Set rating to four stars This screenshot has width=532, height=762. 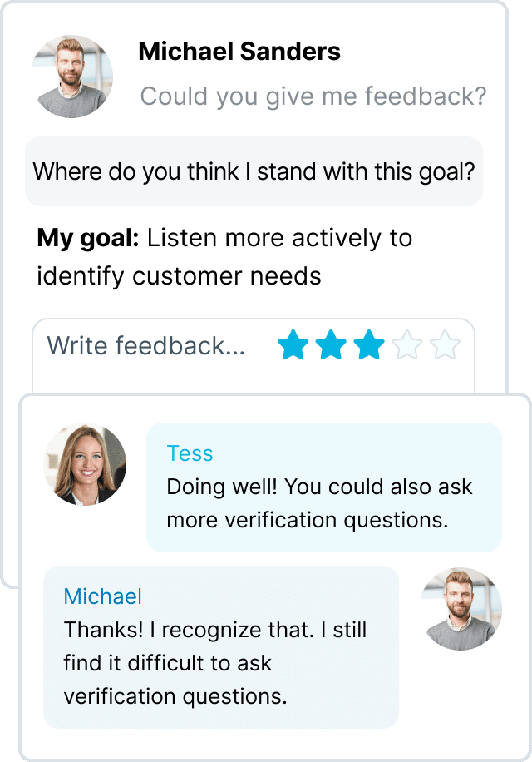click(406, 345)
